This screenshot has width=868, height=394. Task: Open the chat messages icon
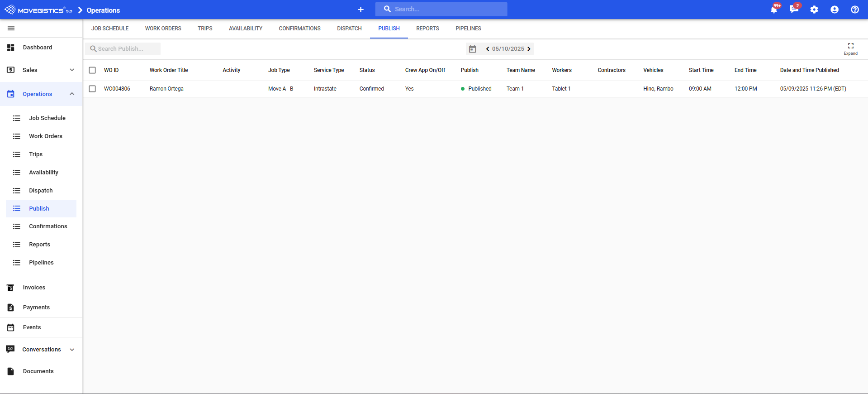click(x=794, y=10)
